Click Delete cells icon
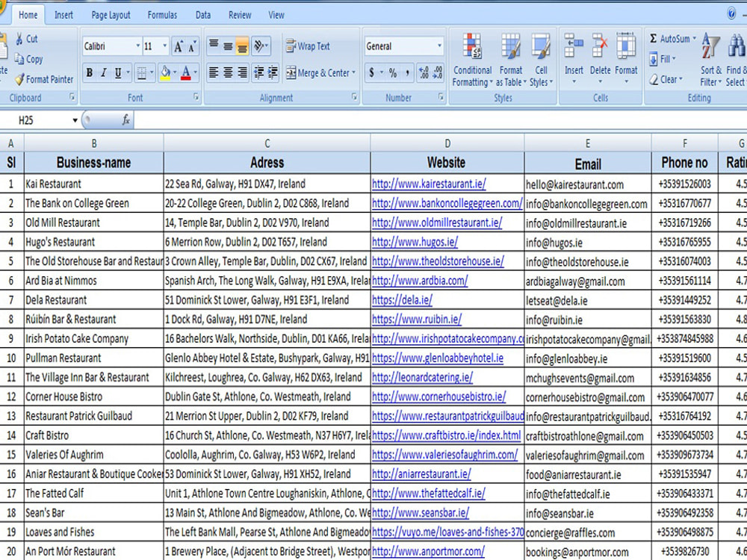Viewport: 747px width, 560px height. point(600,46)
